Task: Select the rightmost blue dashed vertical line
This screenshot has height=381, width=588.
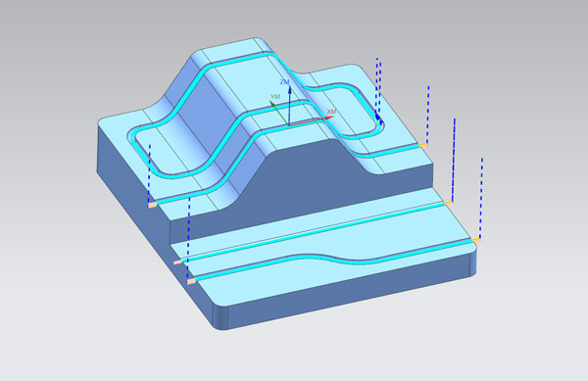Action: [x=481, y=198]
